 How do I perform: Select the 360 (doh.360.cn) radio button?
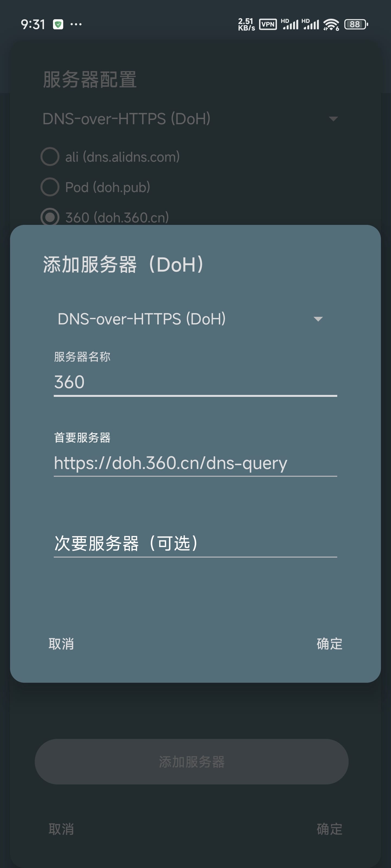(50, 217)
